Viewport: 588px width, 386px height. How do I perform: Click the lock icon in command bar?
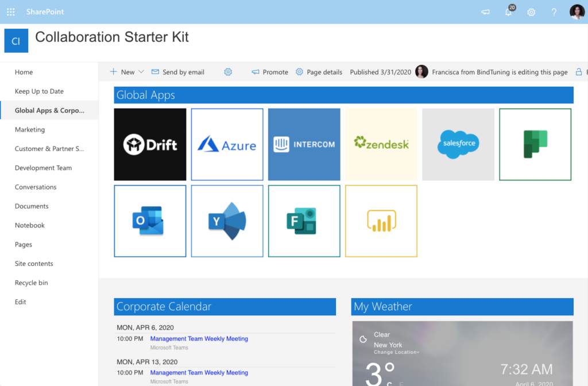579,72
